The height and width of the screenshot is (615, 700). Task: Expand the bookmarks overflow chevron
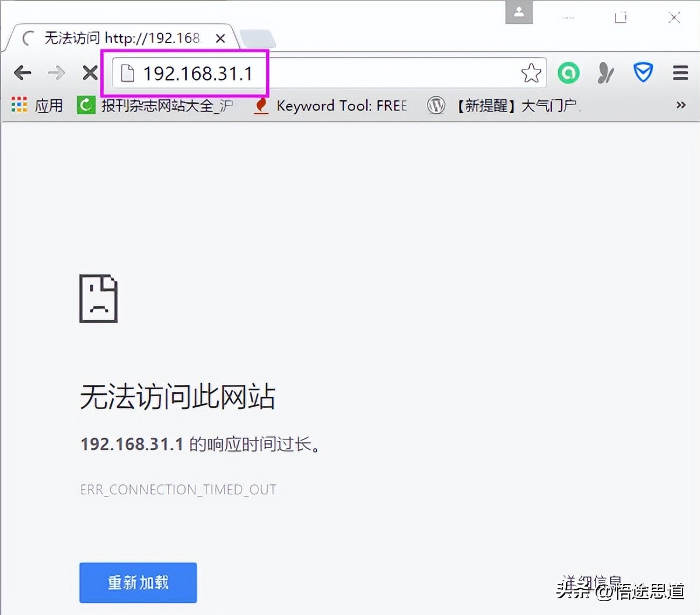[x=680, y=106]
